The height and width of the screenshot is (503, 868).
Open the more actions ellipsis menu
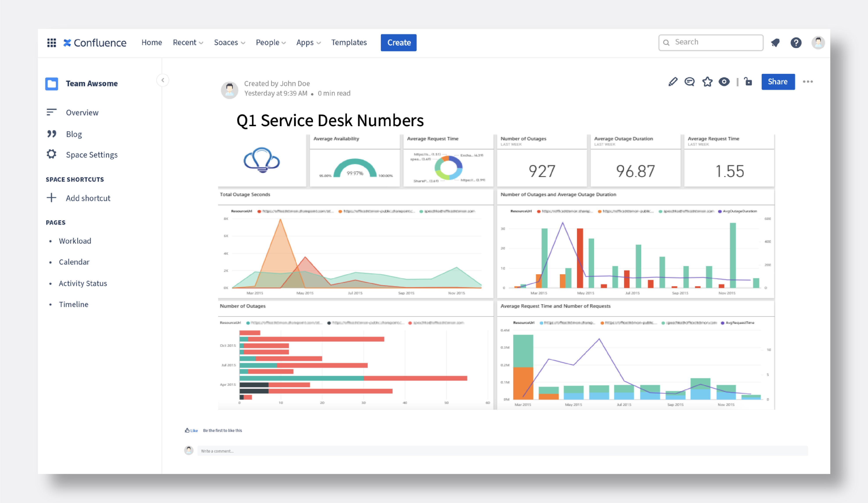click(x=808, y=82)
